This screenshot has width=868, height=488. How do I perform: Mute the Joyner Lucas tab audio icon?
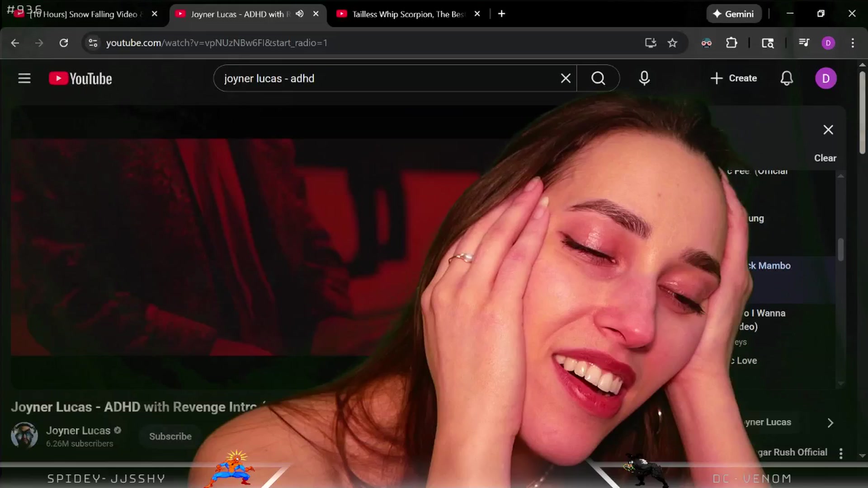click(x=300, y=14)
